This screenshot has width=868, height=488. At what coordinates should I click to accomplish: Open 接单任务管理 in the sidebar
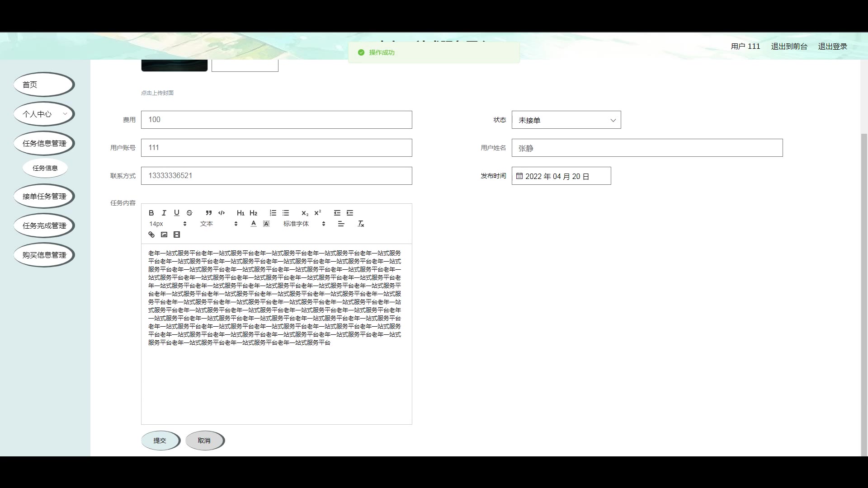44,196
